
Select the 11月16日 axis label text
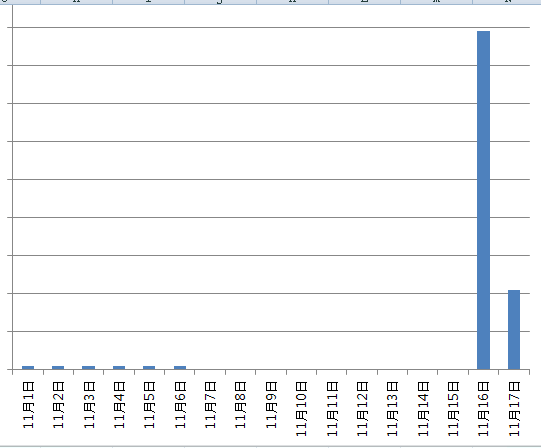pos(483,409)
